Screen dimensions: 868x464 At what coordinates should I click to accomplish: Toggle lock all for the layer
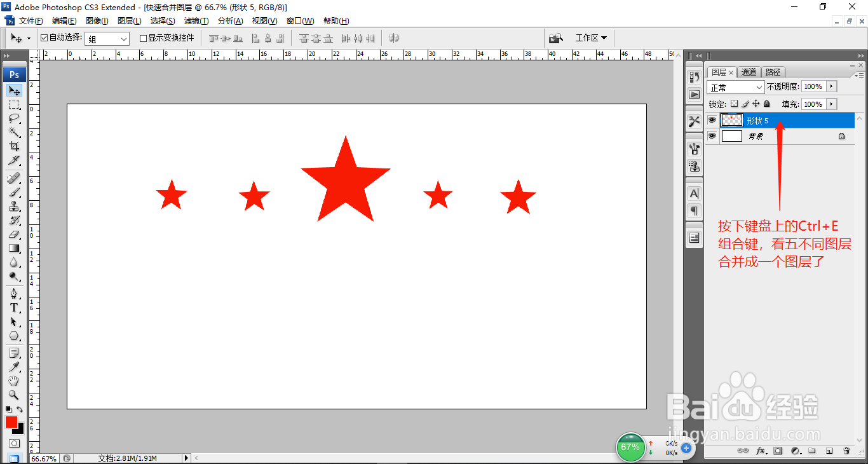coord(767,104)
